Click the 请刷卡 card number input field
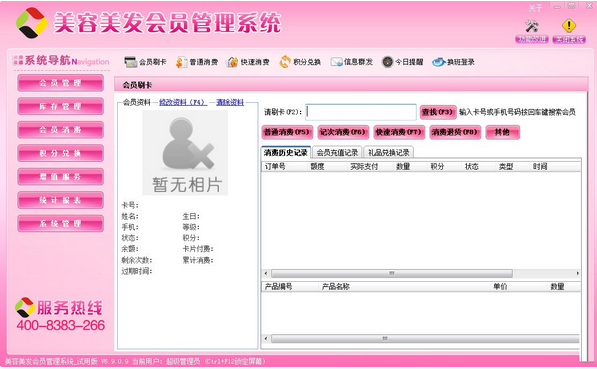The height and width of the screenshot is (369, 597). click(x=361, y=112)
